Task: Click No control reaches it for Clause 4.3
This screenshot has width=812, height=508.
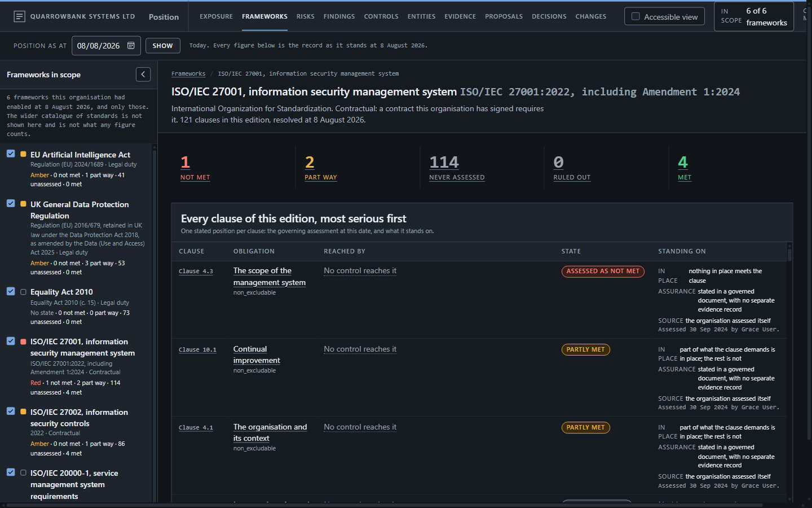Action: pos(360,271)
